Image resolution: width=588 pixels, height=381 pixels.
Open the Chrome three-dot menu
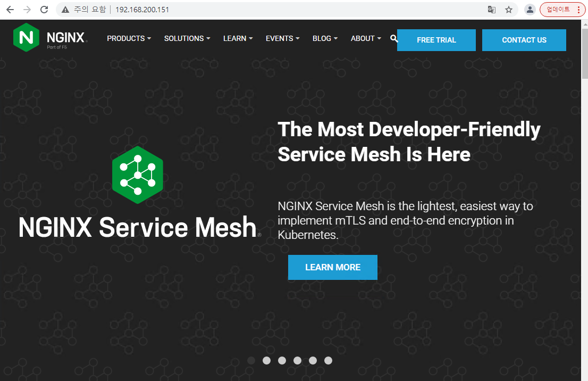578,10
